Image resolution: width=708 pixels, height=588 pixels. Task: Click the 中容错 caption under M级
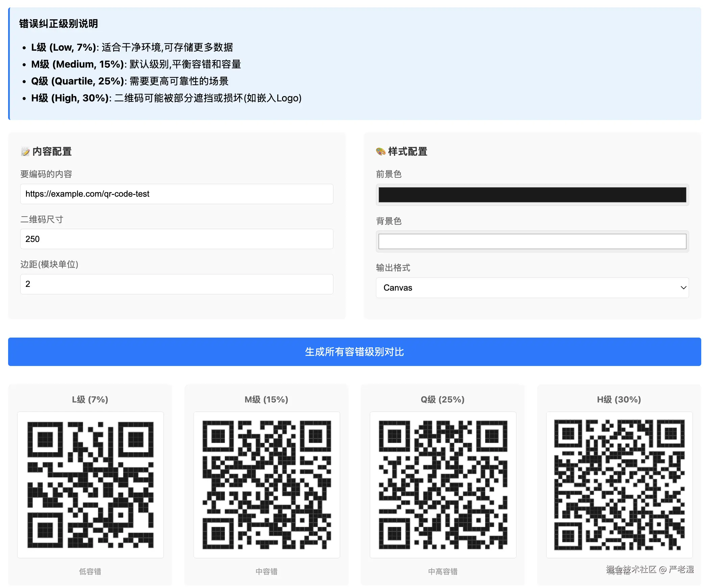[x=267, y=571]
